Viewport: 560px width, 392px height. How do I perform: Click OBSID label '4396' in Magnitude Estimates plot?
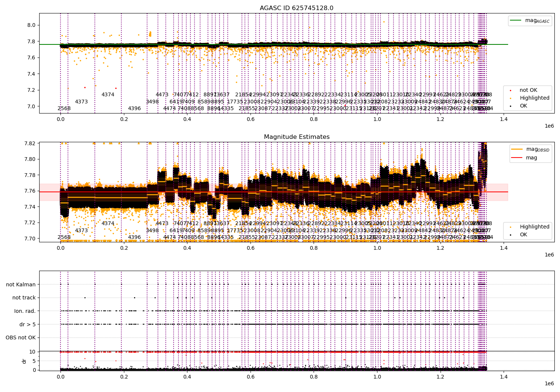pos(134,237)
